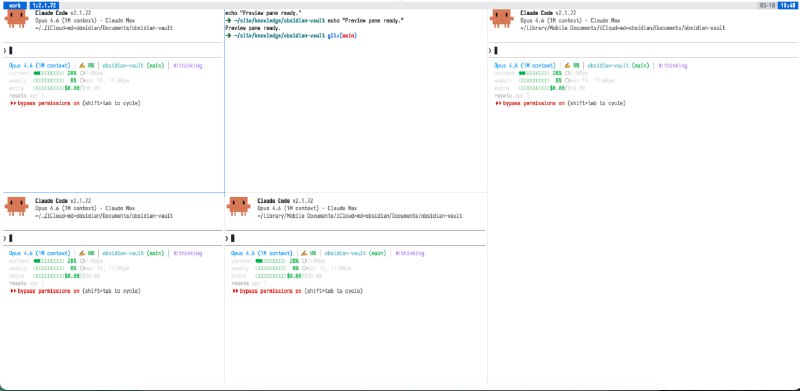Focus the prompt input in bottom-left pane
Viewport: 800px width, 391px height.
(112, 238)
